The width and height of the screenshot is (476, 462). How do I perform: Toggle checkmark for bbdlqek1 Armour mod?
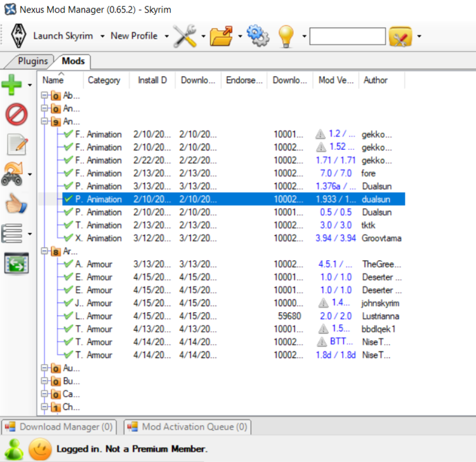(x=69, y=328)
